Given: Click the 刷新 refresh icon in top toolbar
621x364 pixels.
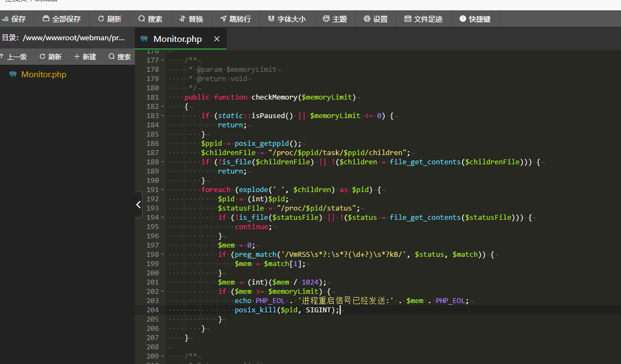Looking at the screenshot, I should tap(109, 19).
